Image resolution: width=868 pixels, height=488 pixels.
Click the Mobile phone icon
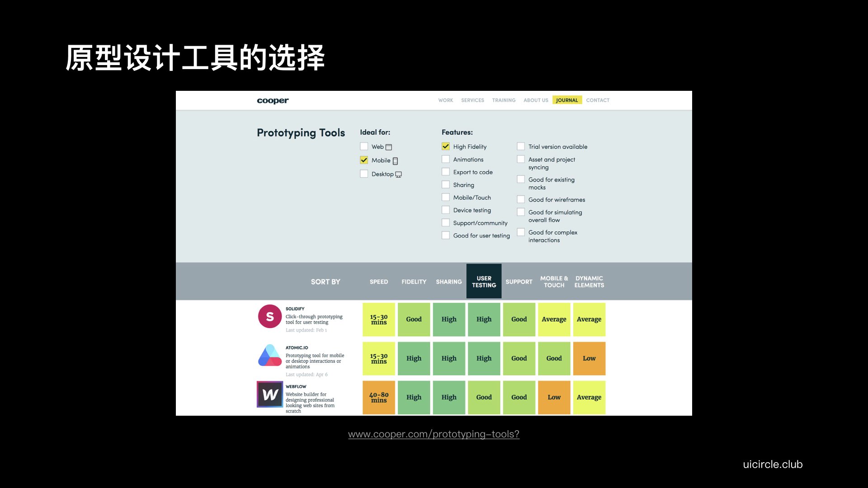pyautogui.click(x=395, y=161)
